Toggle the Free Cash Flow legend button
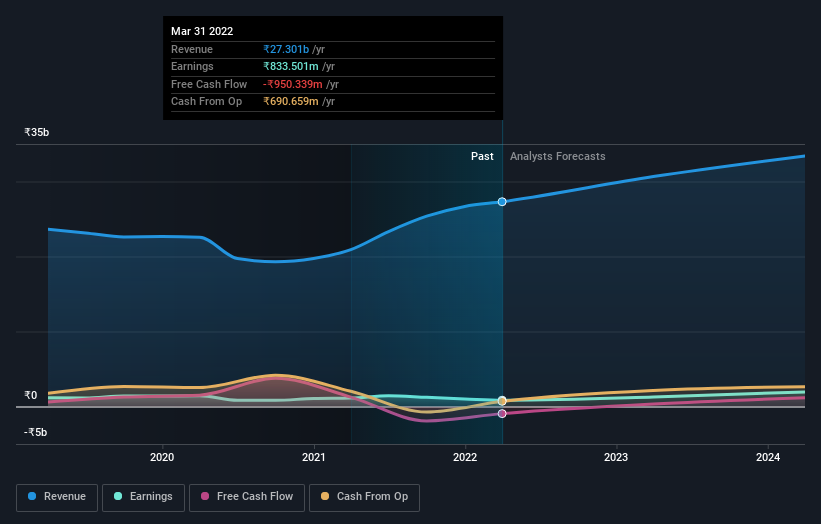 tap(247, 497)
